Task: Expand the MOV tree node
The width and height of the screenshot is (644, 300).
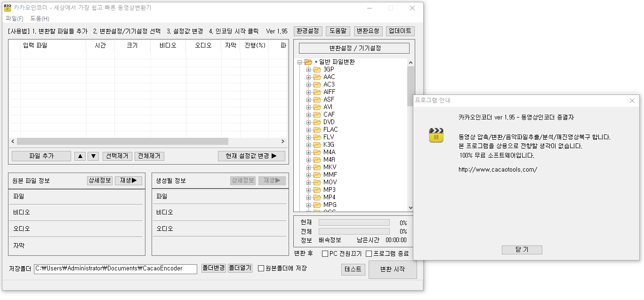Action: pyautogui.click(x=309, y=182)
